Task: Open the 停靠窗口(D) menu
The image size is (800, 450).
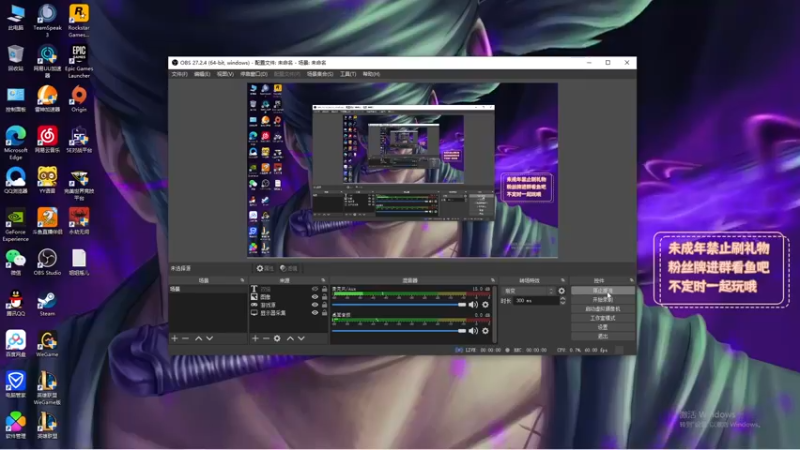Action: click(254, 74)
